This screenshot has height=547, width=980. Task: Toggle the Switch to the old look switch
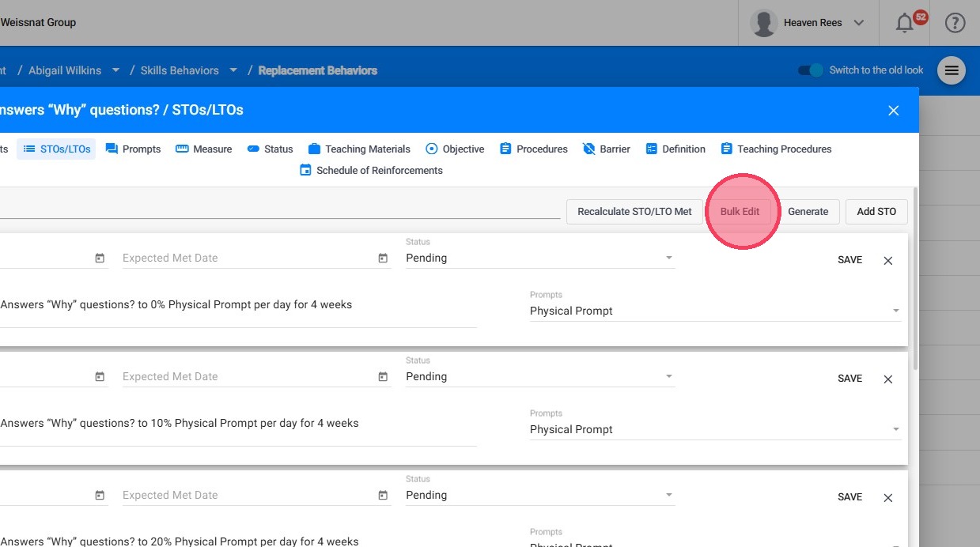click(811, 70)
